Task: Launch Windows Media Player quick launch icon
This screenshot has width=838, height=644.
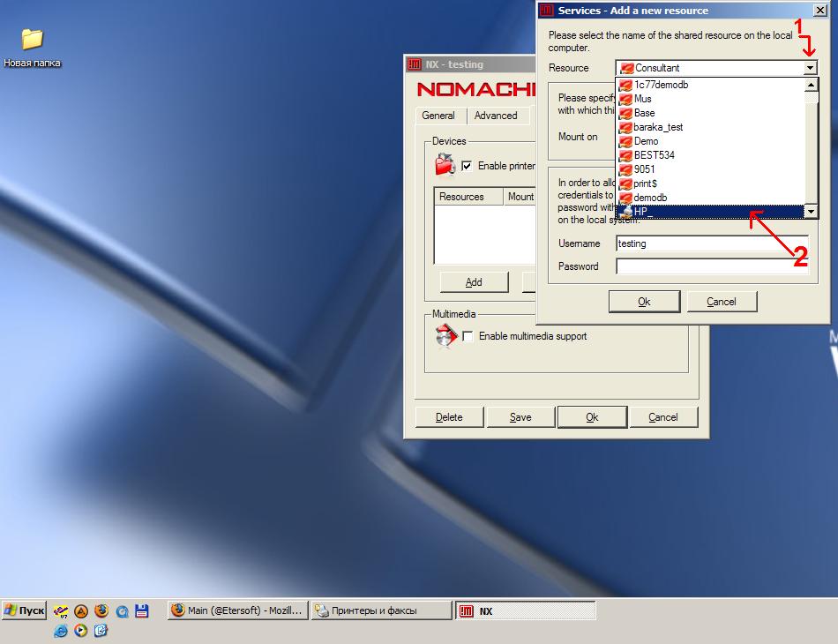Action: (x=81, y=631)
